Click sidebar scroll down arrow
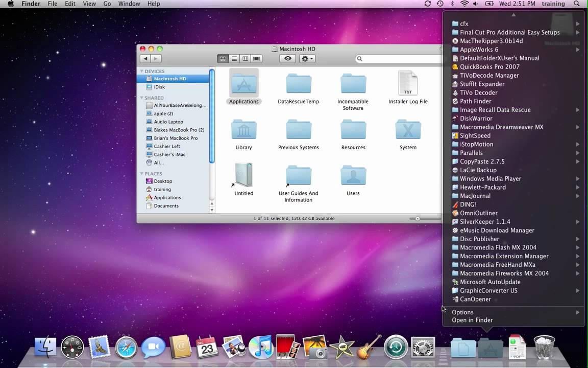This screenshot has width=588, height=368. pyautogui.click(x=212, y=210)
